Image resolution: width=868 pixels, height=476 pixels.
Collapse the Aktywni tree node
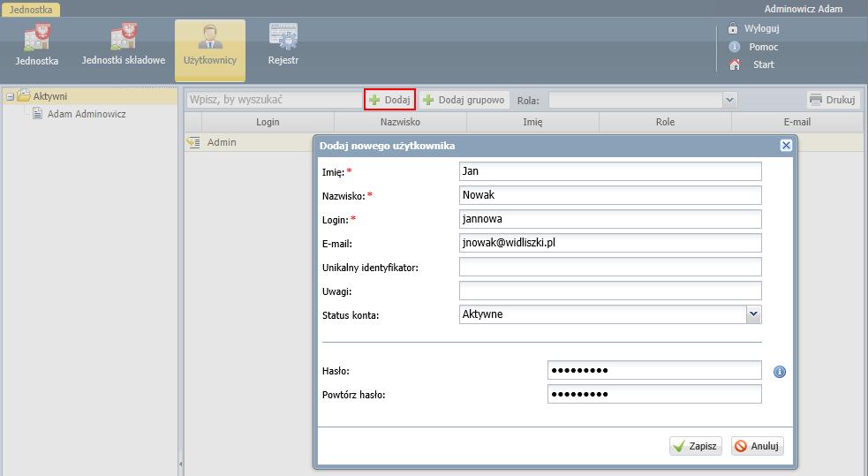10,96
